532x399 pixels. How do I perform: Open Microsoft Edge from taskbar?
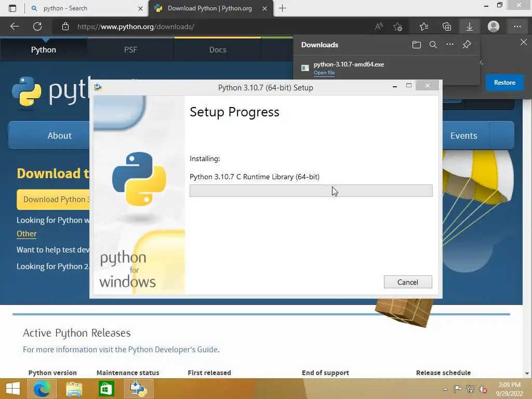tap(42, 389)
